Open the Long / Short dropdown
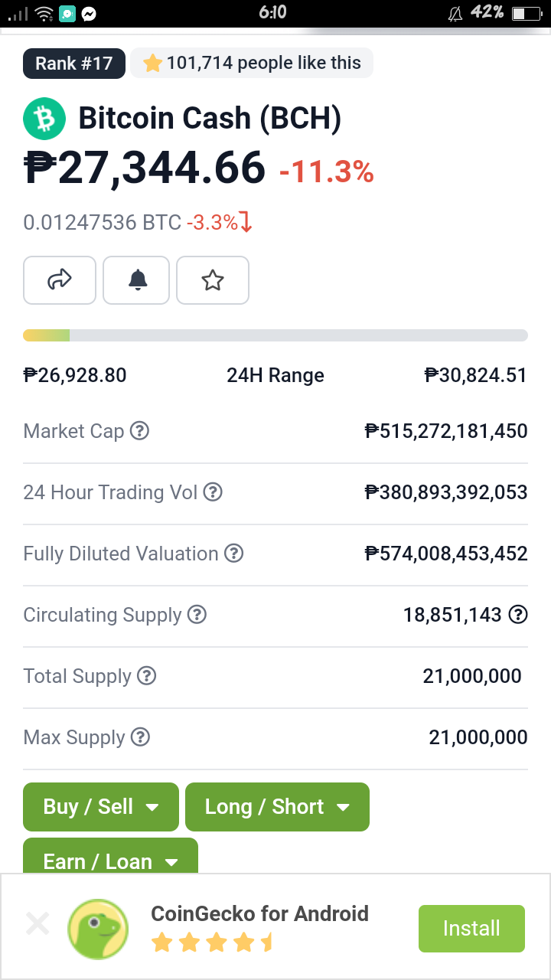Image resolution: width=551 pixels, height=980 pixels. click(x=277, y=807)
